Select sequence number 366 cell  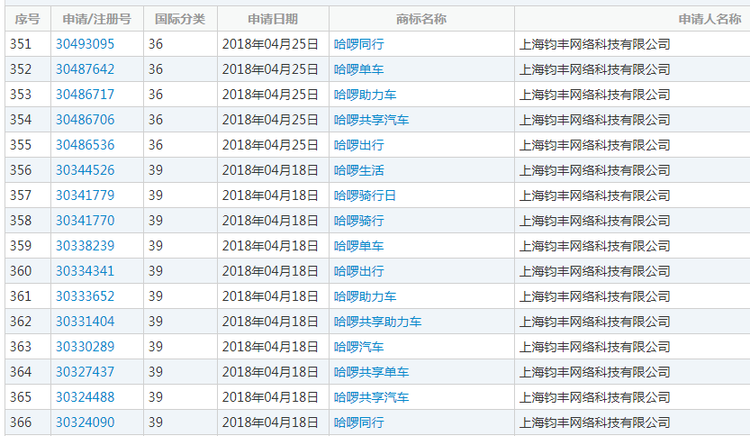coord(28,423)
